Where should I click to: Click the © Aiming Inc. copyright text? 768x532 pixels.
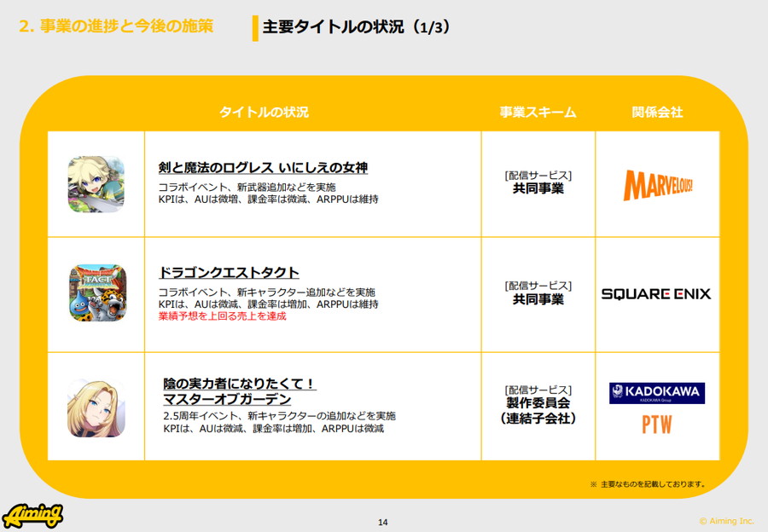[x=727, y=521]
